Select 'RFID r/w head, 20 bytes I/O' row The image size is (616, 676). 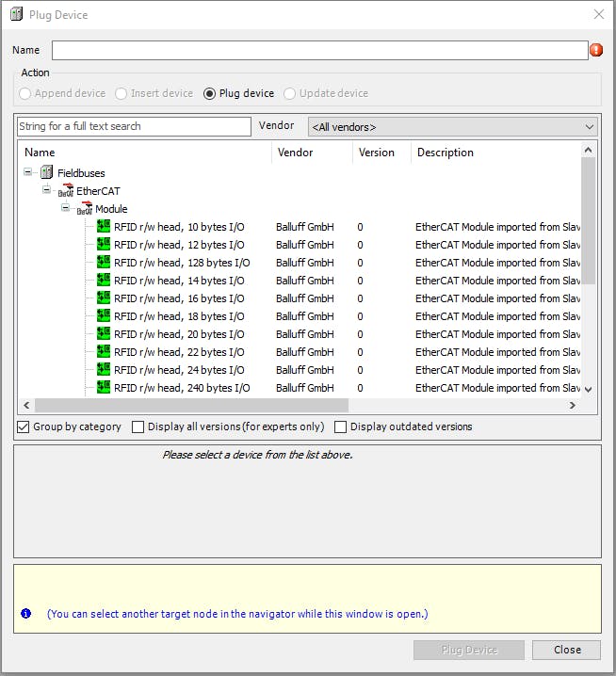(x=300, y=334)
